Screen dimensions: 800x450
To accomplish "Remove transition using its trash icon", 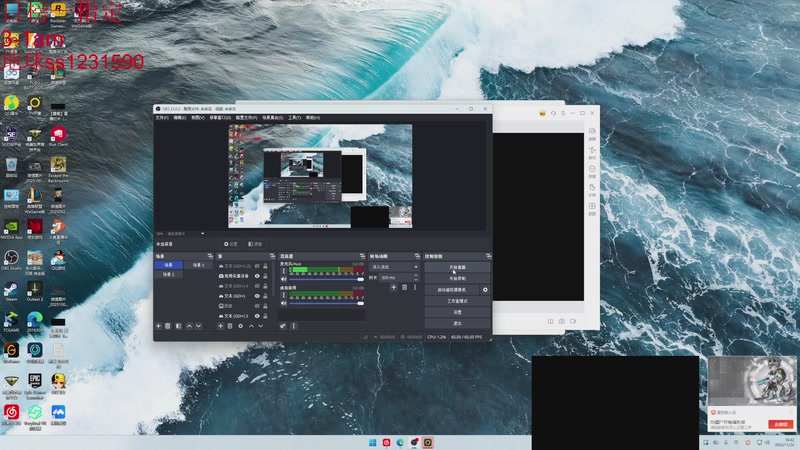I will 404,288.
